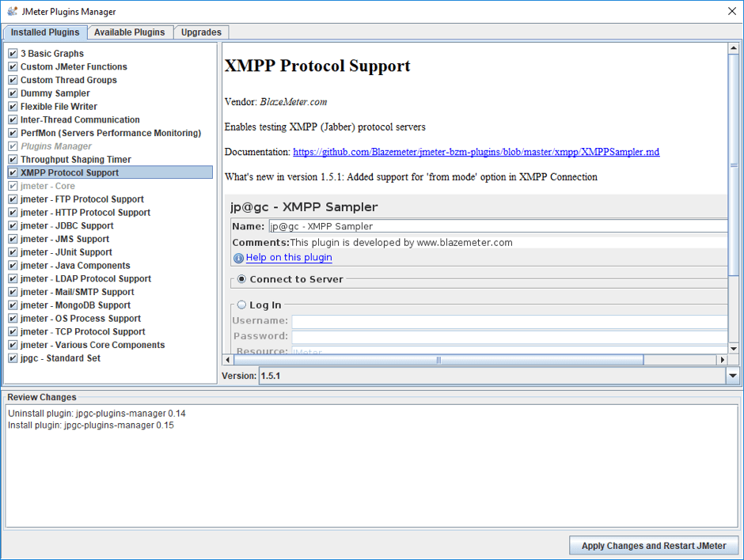744x560 pixels.
Task: Click Uninstall plugin jpgc-plugins-manager 0.14 line
Action: coord(97,414)
